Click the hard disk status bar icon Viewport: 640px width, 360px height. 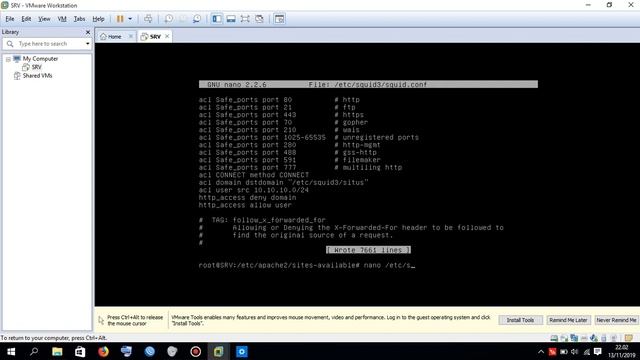(x=554, y=338)
